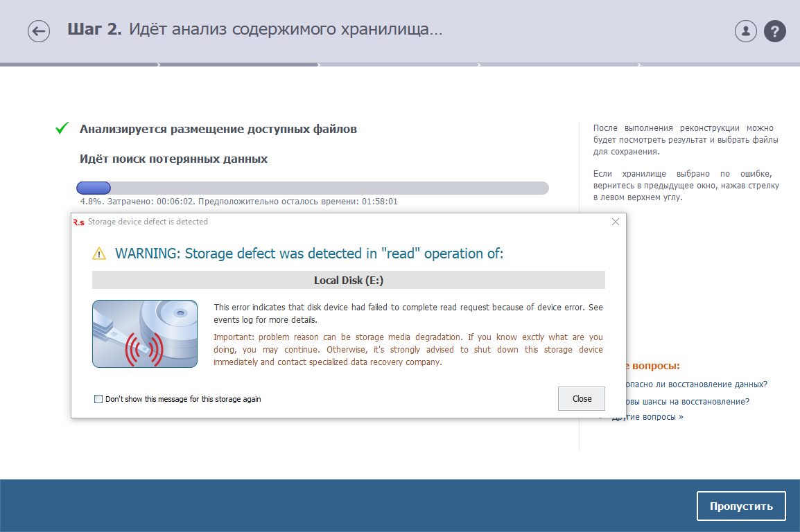The height and width of the screenshot is (532, 800).
Task: Click the green checkmark beside the file analysis step
Action: (x=62, y=129)
